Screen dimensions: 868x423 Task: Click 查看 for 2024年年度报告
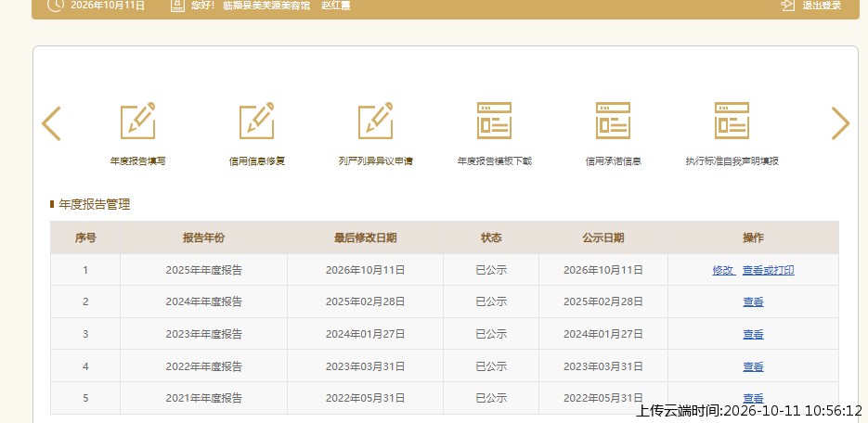[x=754, y=301]
